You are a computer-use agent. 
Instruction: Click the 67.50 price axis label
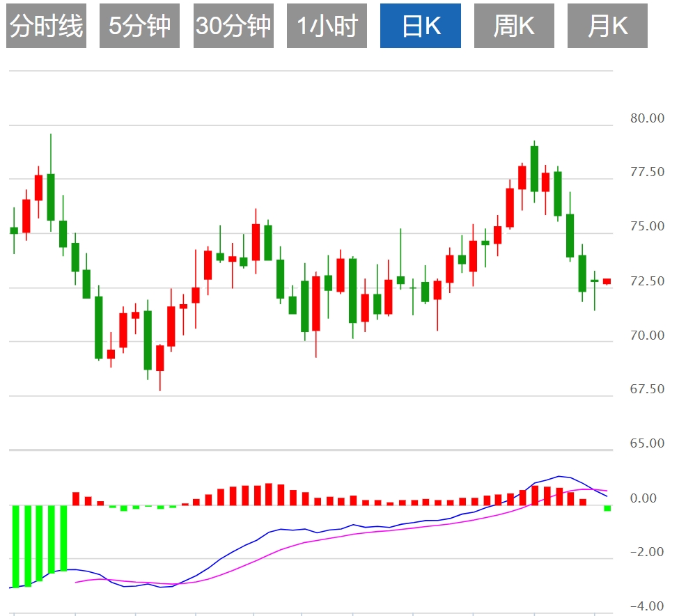647,388
